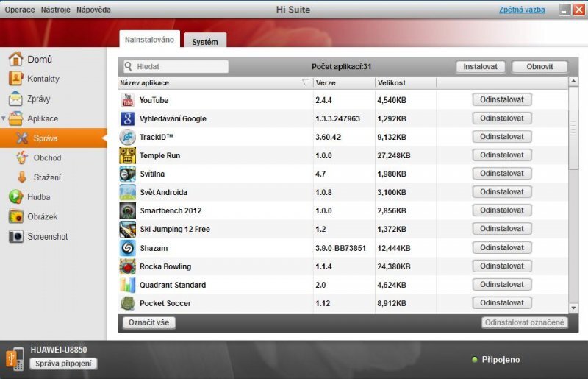This screenshot has height=379, width=588.
Task: Click the list scrollbar down arrow
Action: [573, 308]
